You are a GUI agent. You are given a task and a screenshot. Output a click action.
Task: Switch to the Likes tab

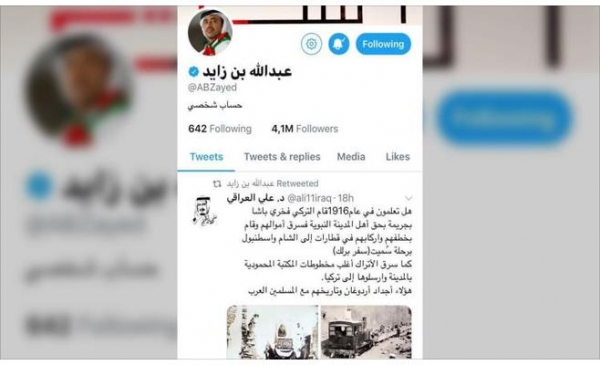(398, 157)
